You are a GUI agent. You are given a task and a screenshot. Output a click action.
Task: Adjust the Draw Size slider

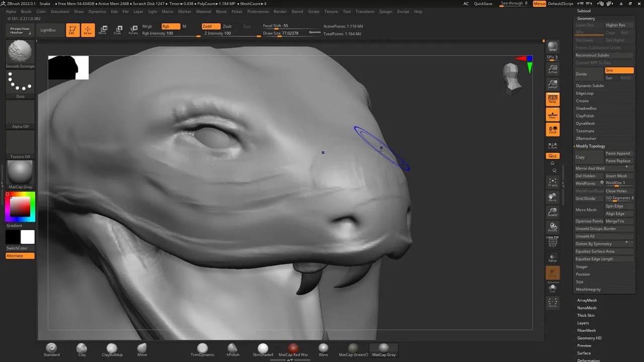click(282, 33)
